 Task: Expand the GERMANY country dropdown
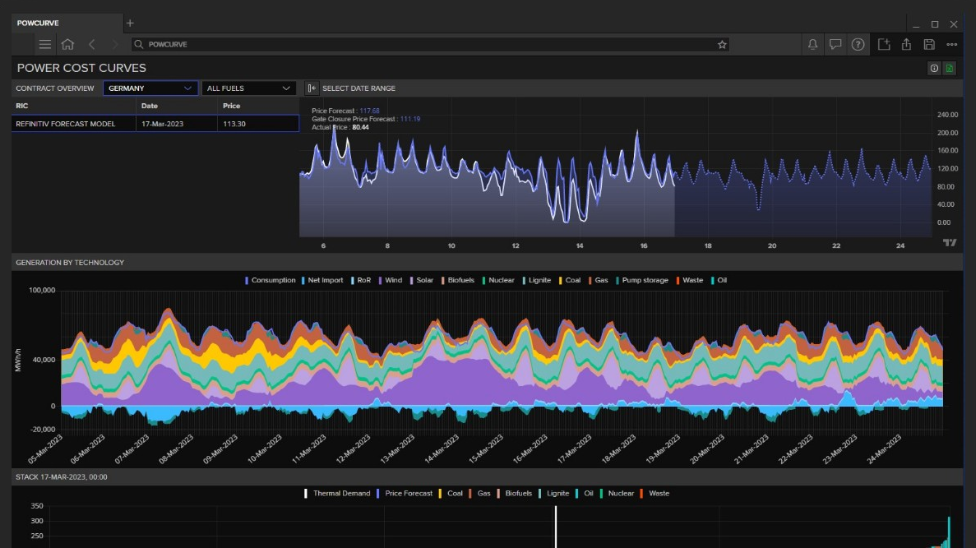pos(150,88)
